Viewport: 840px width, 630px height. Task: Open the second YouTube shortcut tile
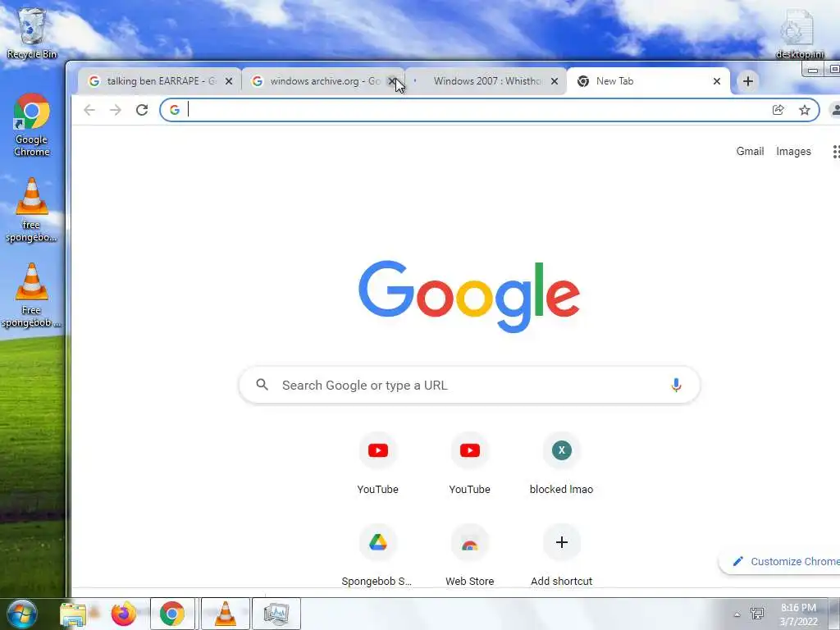click(x=470, y=463)
